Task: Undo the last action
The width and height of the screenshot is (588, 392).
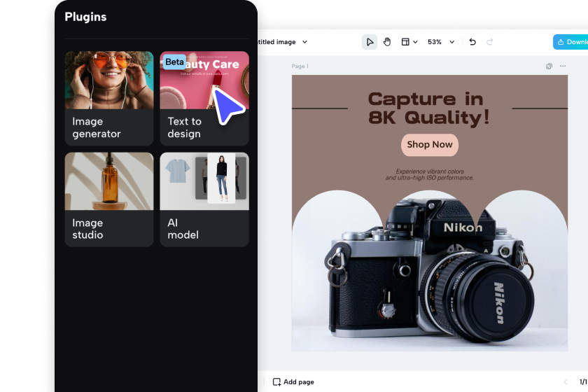Action: pyautogui.click(x=472, y=42)
